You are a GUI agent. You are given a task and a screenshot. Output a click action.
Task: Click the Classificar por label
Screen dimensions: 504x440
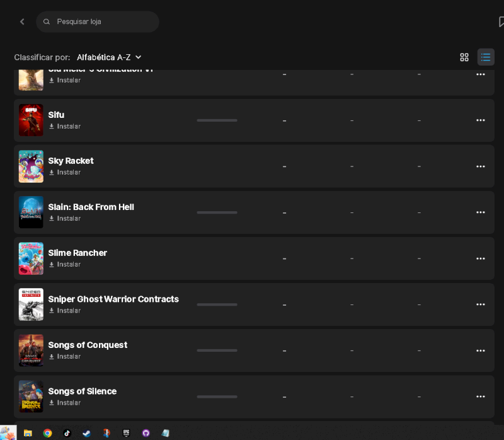point(42,57)
